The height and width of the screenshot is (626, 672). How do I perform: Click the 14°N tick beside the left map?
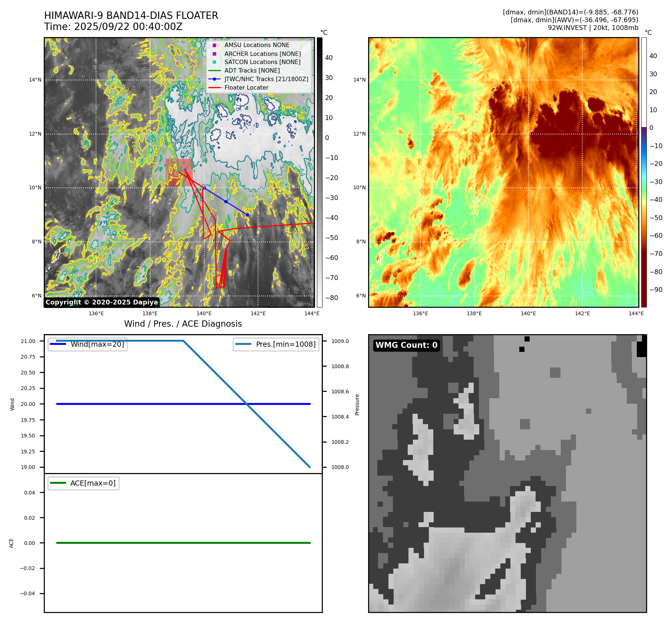[35, 80]
